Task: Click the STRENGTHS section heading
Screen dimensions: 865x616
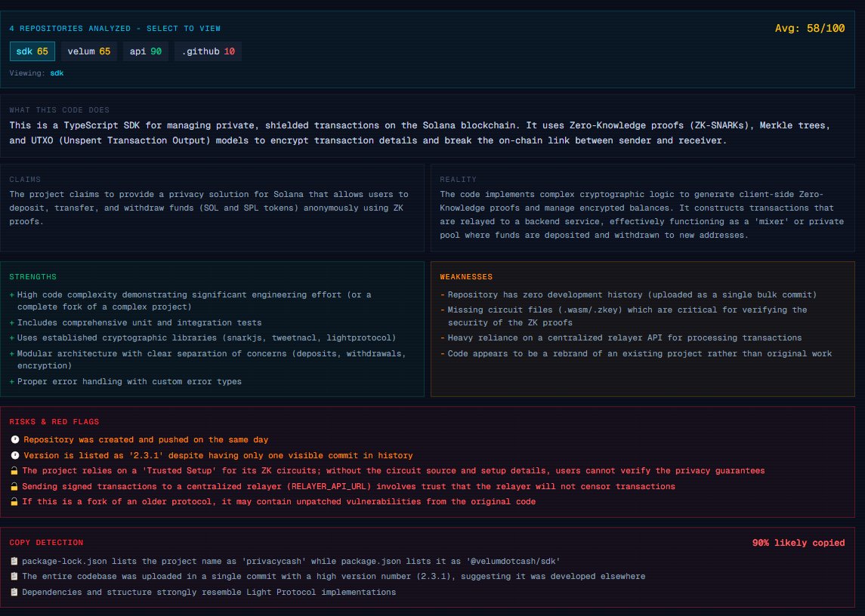Action: [33, 277]
